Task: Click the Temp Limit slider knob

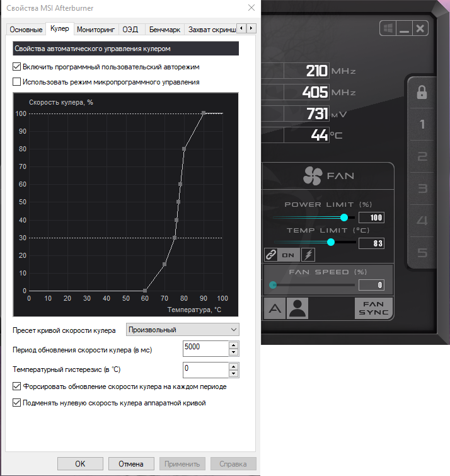Action: pyautogui.click(x=331, y=242)
